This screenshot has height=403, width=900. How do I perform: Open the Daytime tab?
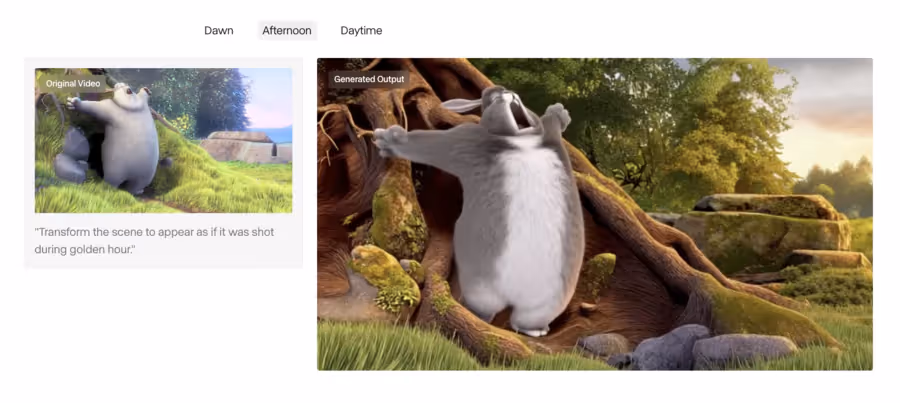click(361, 30)
